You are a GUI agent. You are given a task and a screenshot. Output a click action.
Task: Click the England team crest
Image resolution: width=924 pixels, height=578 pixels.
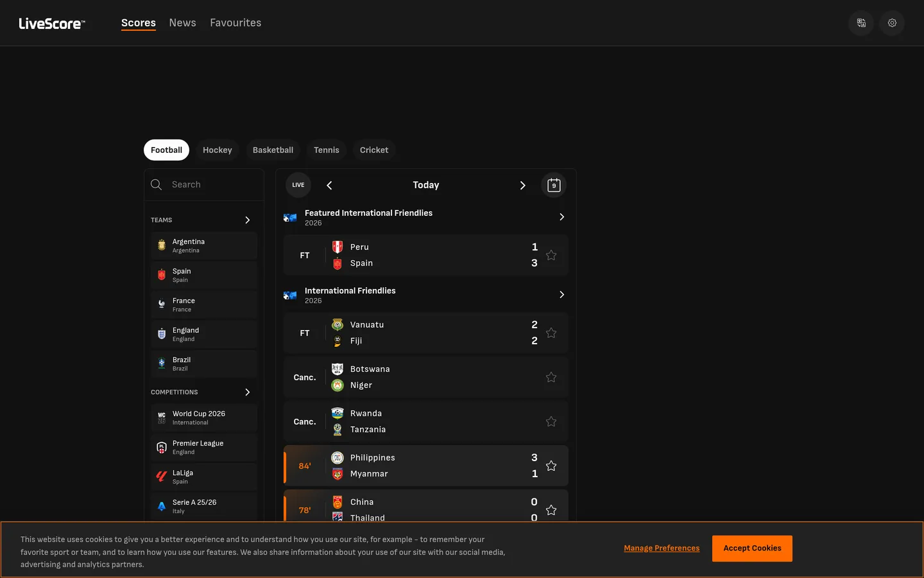162,334
